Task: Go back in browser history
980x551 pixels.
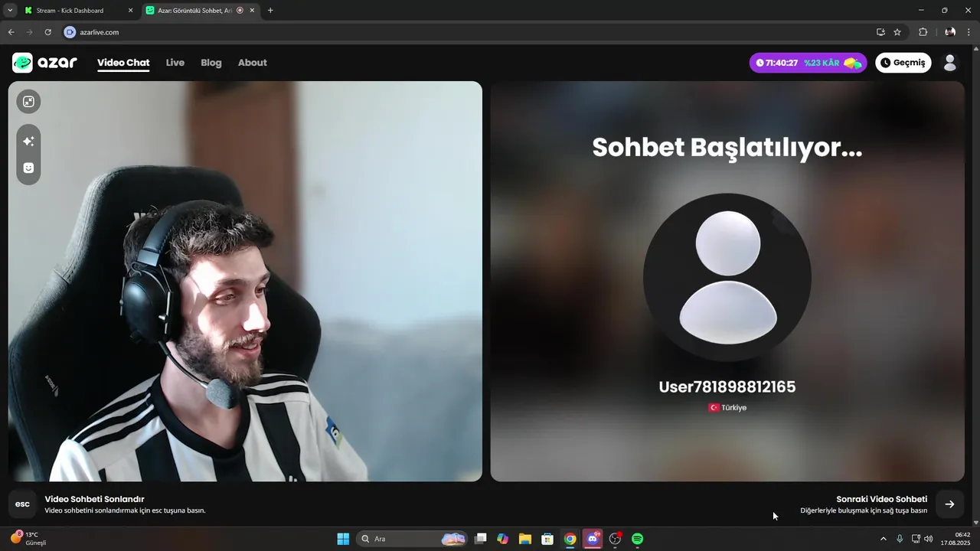Action: tap(11, 32)
